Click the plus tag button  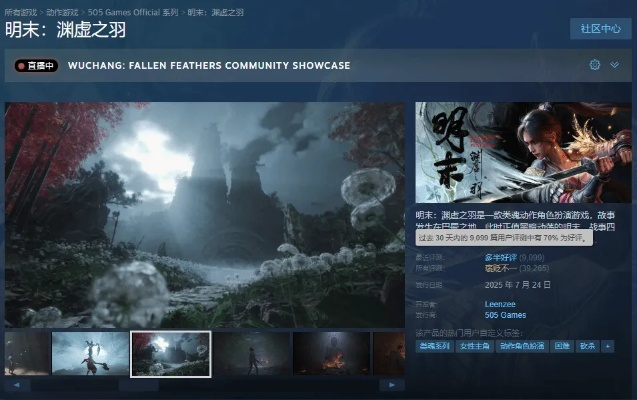[x=610, y=345]
